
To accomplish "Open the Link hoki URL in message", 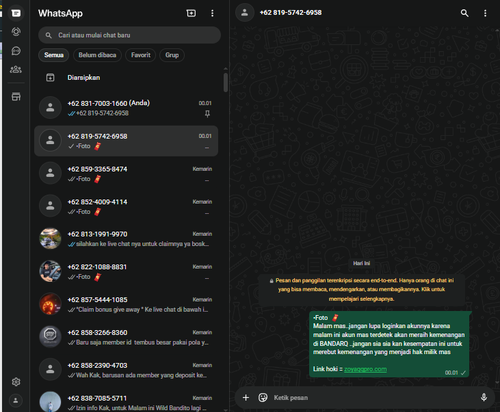I will tap(365, 369).
